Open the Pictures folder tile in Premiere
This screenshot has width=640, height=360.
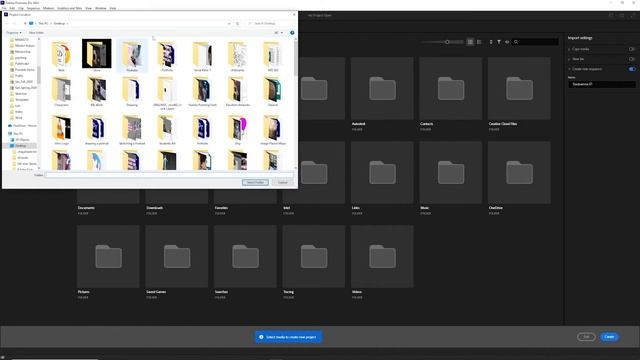(108, 257)
